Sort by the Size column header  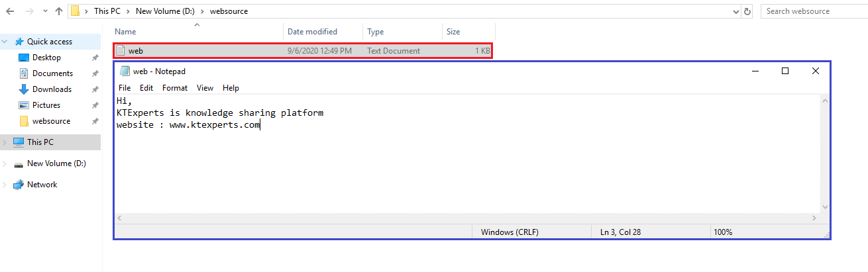453,31
